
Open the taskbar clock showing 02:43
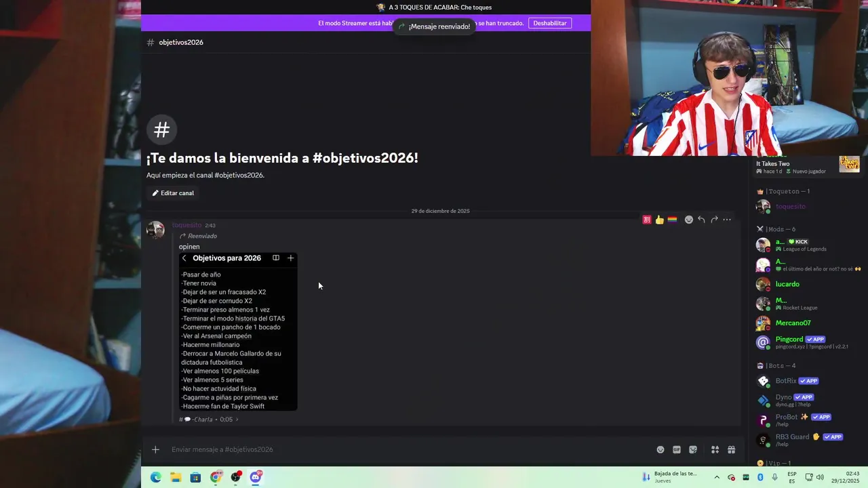(x=845, y=477)
